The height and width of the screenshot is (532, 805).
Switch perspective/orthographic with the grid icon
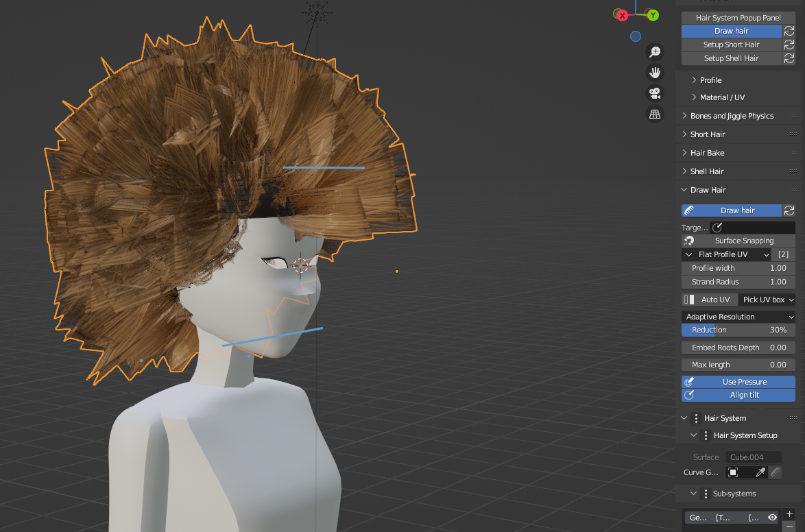coord(655,114)
